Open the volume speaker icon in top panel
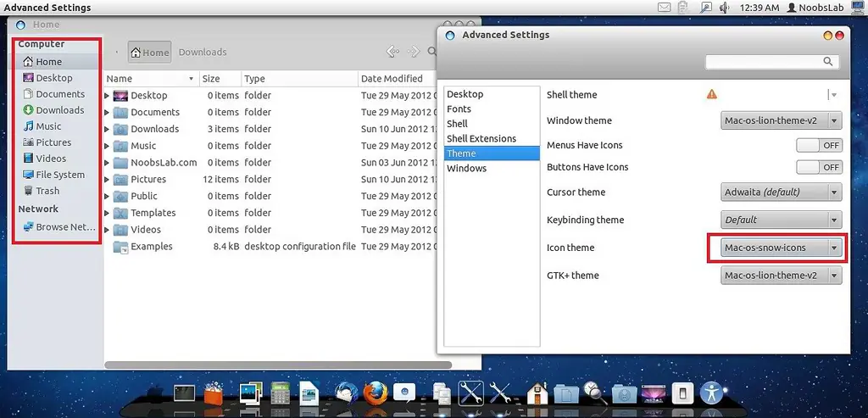 coord(724,7)
